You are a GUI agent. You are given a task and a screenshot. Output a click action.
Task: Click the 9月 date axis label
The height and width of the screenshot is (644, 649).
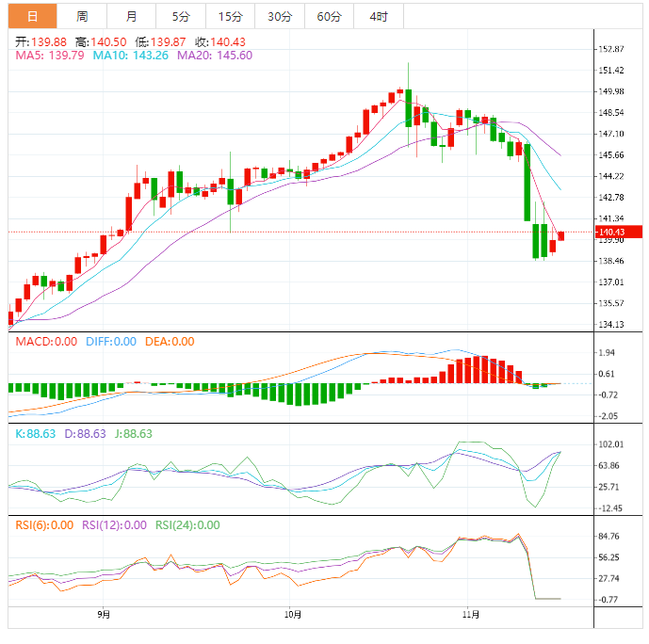pyautogui.click(x=104, y=615)
